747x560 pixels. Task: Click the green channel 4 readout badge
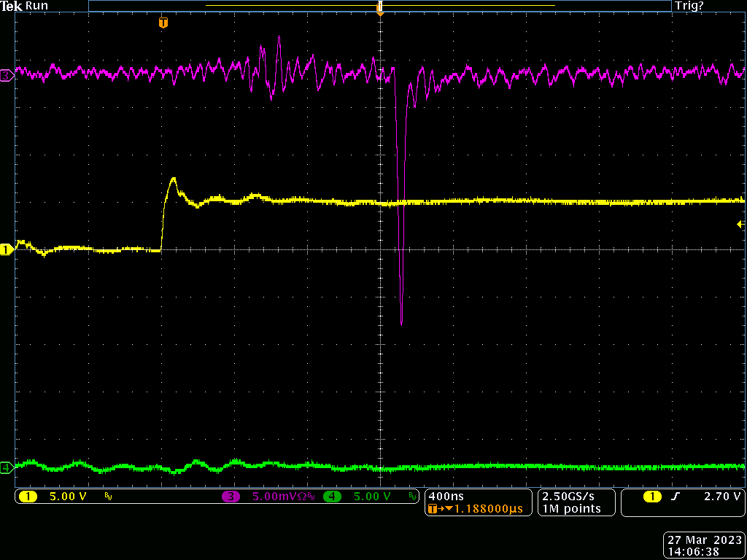click(332, 497)
